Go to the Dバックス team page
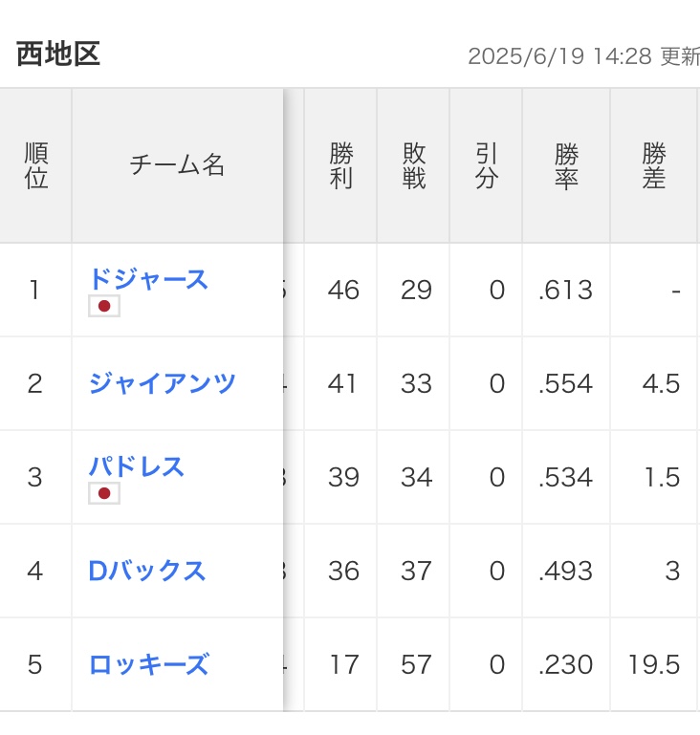This screenshot has width=700, height=735. [146, 571]
